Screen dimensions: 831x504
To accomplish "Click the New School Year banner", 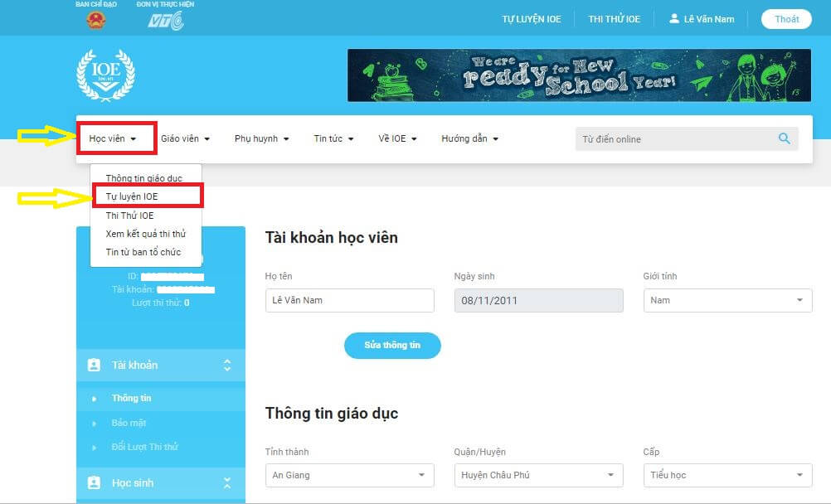I will pyautogui.click(x=579, y=75).
